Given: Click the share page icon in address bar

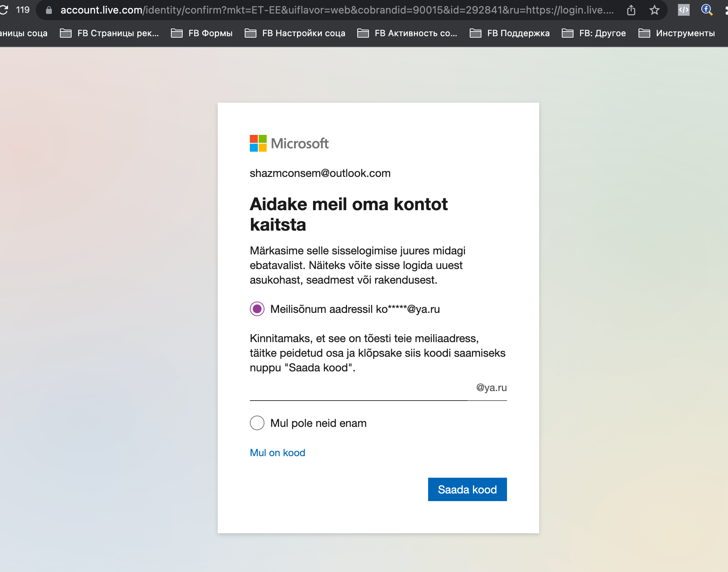Looking at the screenshot, I should click(x=631, y=10).
